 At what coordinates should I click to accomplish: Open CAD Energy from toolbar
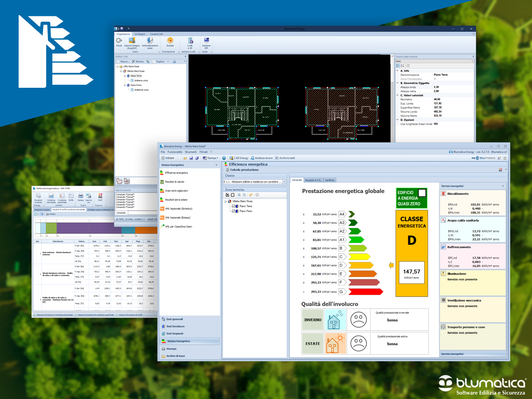239,158
